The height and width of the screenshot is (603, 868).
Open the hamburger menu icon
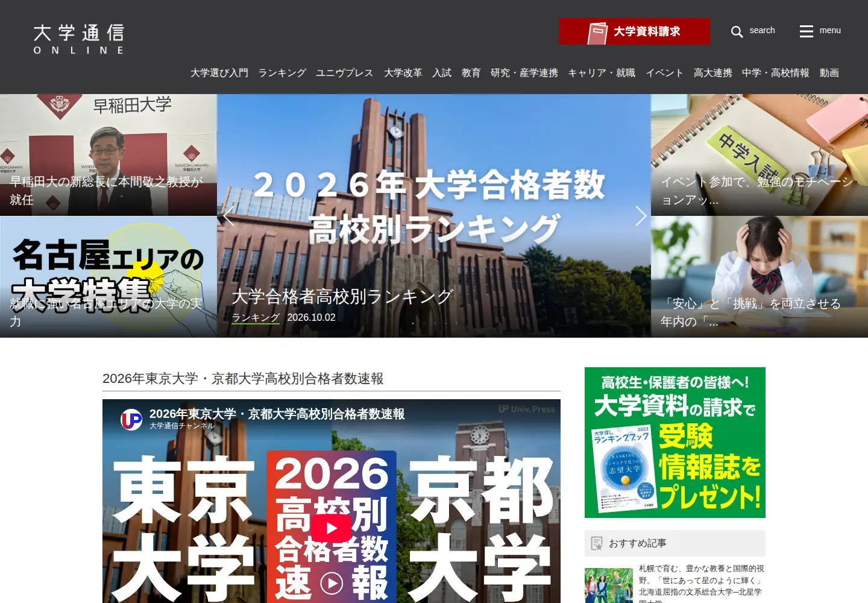pos(807,31)
